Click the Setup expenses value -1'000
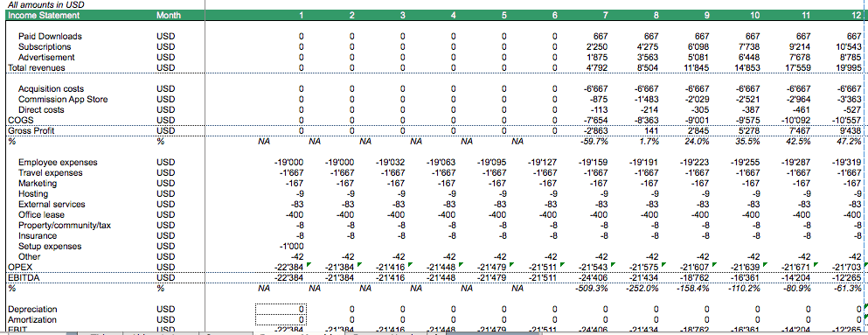This screenshot has height=335, width=868. pyautogui.click(x=293, y=246)
